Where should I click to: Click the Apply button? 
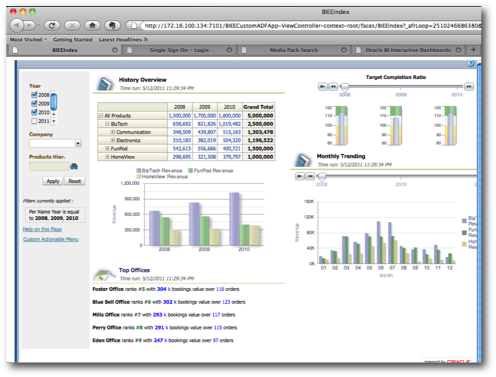coord(53,181)
